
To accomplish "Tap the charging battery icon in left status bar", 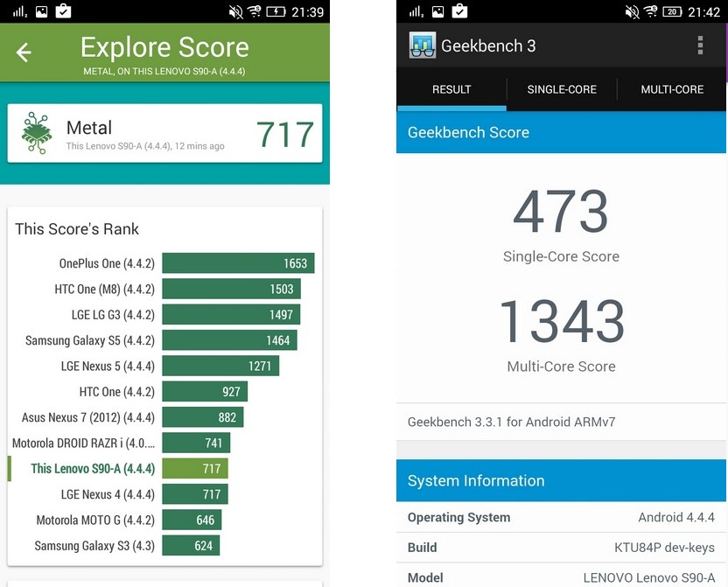I will click(276, 11).
